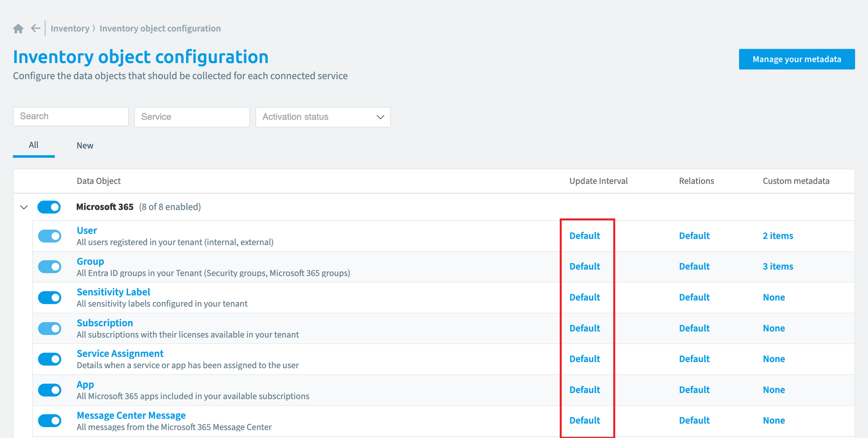This screenshot has height=438, width=868.
Task: Click the Update Interval column header
Action: tap(598, 181)
